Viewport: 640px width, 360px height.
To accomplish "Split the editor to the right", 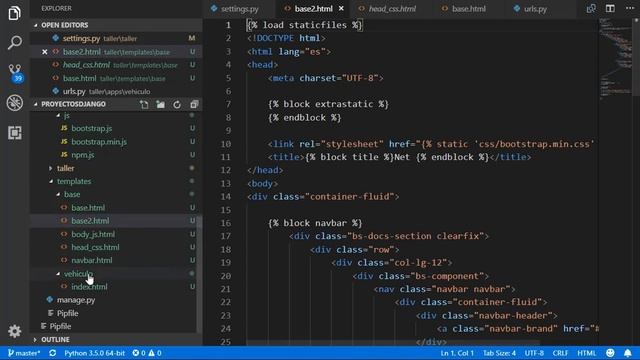I will 610,9.
